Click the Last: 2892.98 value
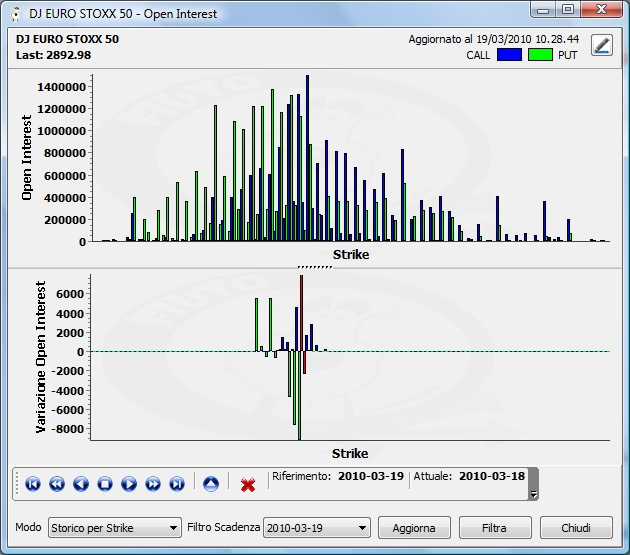The width and height of the screenshot is (630, 555). click(x=53, y=55)
